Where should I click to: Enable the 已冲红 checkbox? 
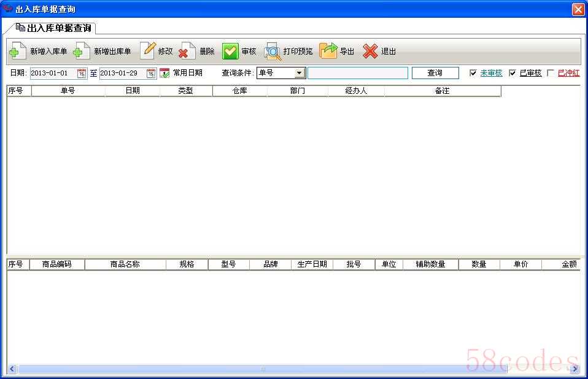(x=551, y=73)
